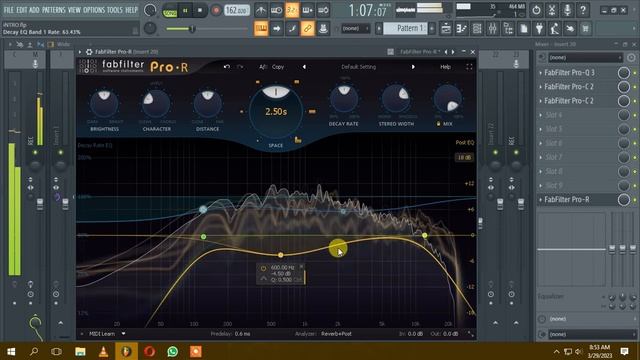Open the ADD menu
The image size is (640, 360).
point(34,10)
